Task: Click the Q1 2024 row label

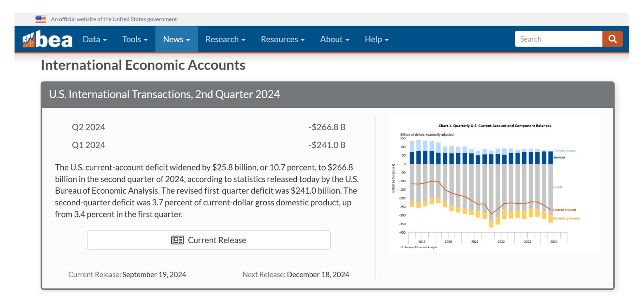Action: [89, 145]
